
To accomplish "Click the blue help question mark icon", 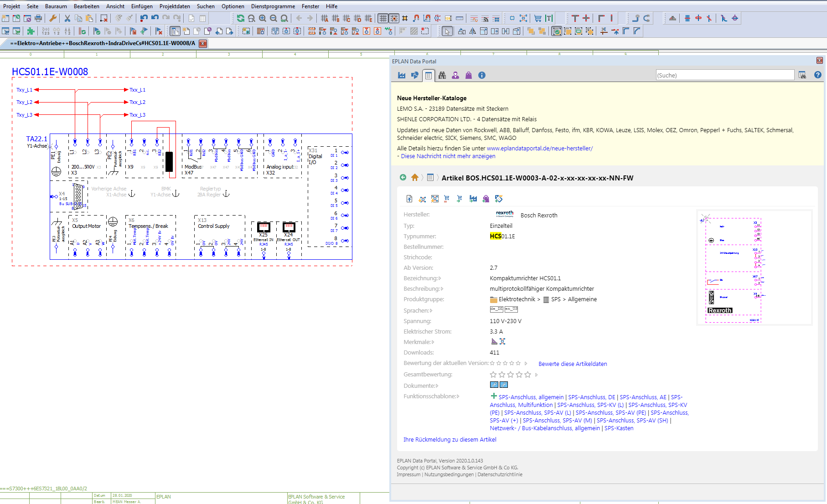I will [x=818, y=75].
